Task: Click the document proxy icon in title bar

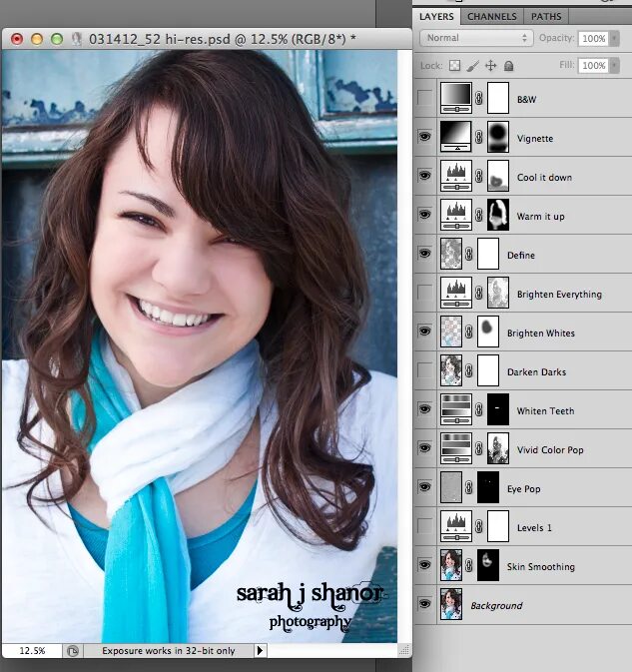Action: point(77,39)
